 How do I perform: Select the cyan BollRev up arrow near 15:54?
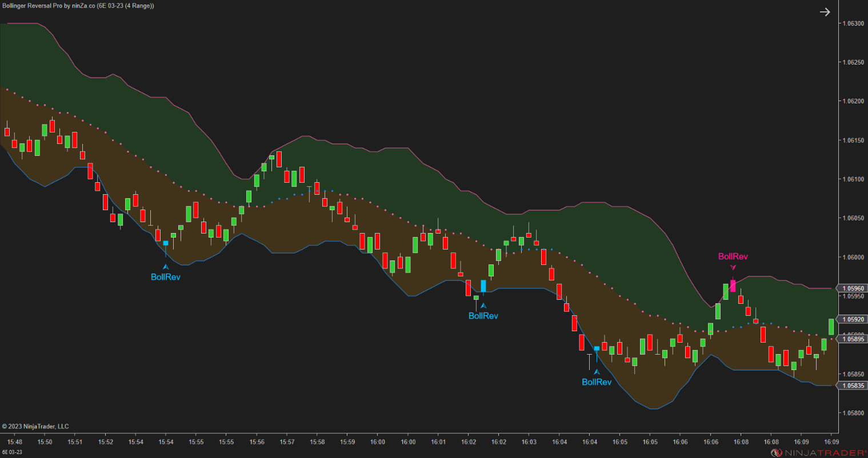tap(166, 266)
